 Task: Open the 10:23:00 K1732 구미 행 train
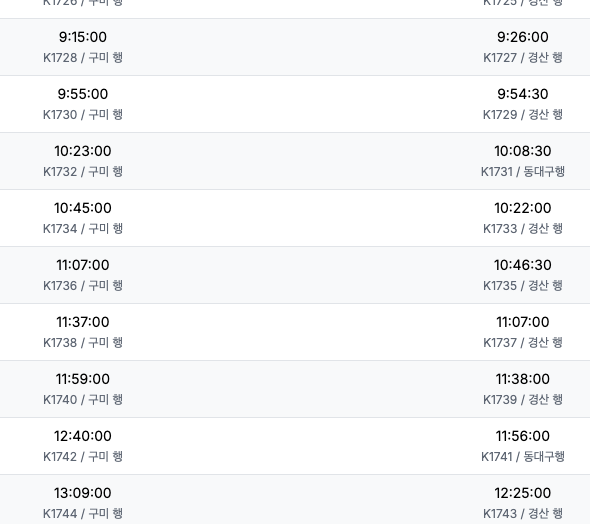tap(83, 161)
